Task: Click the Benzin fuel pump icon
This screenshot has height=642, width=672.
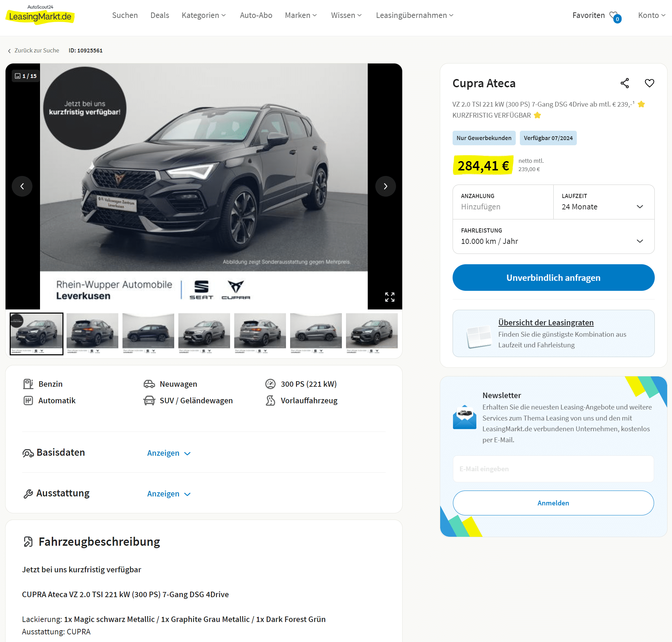Action: pyautogui.click(x=28, y=384)
